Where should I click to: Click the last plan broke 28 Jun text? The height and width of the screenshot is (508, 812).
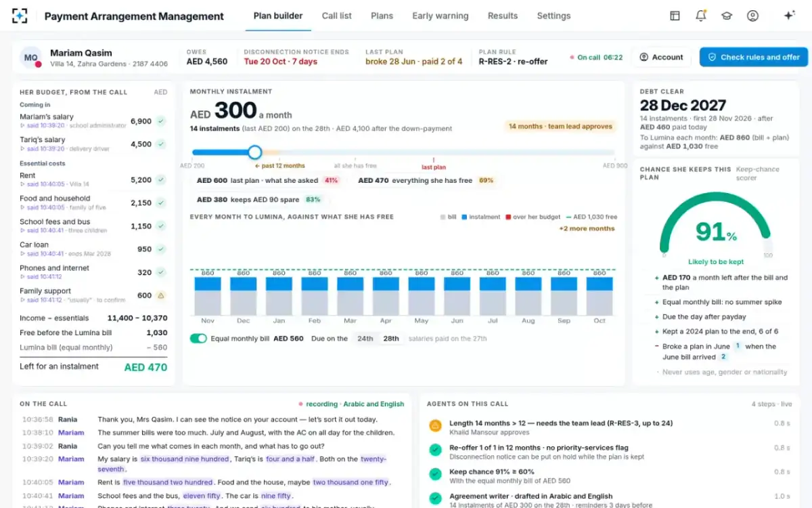point(414,62)
